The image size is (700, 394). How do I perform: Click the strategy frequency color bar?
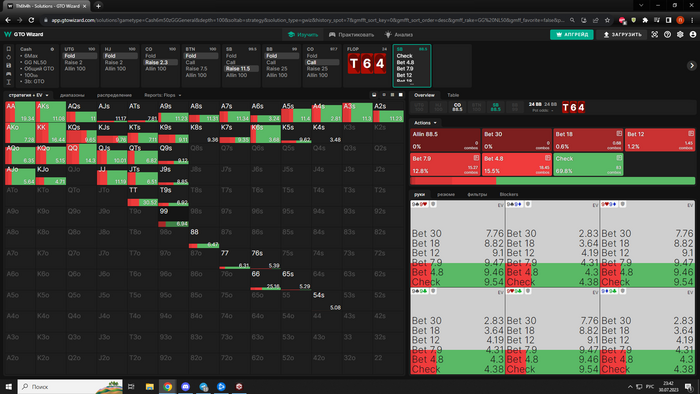coord(553,181)
